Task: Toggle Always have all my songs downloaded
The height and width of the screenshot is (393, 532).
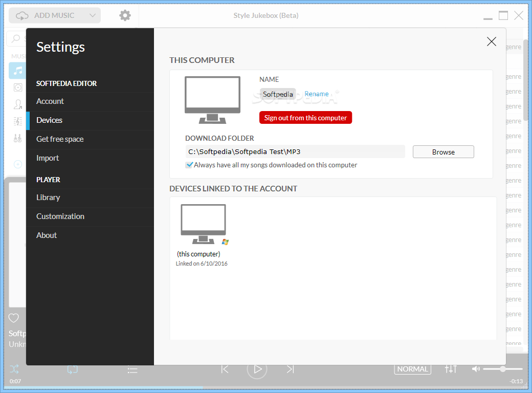Action: click(x=189, y=165)
